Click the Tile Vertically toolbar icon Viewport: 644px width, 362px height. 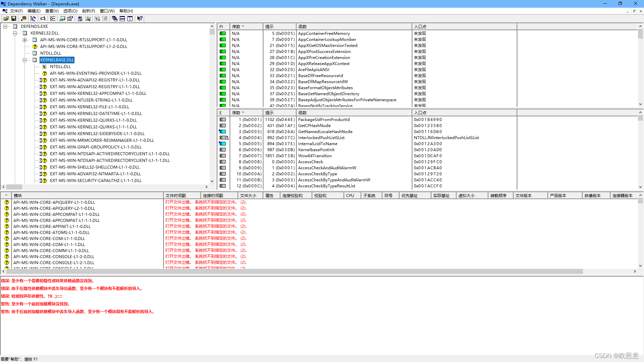tap(130, 19)
